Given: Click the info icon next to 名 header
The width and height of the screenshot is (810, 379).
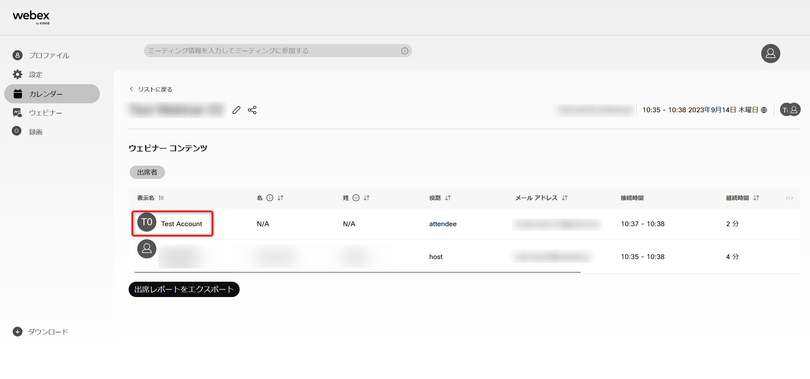Looking at the screenshot, I should [269, 198].
